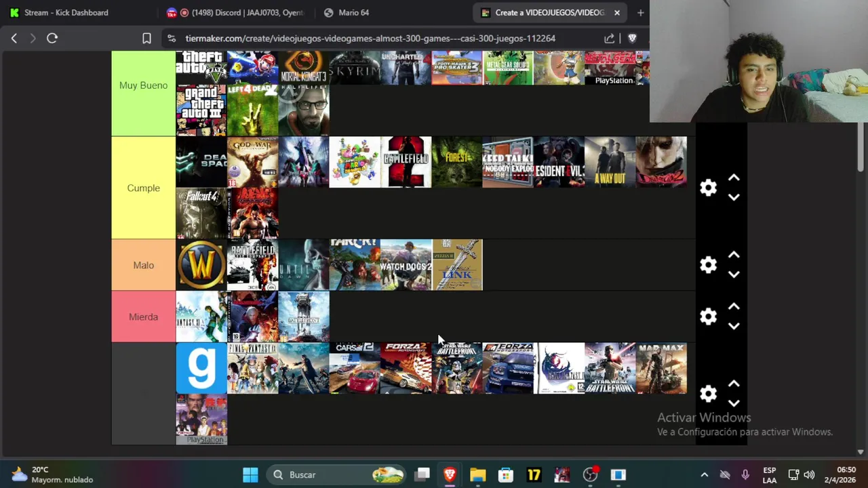Select the Skyrim game thumbnail
The image size is (868, 488).
click(355, 68)
